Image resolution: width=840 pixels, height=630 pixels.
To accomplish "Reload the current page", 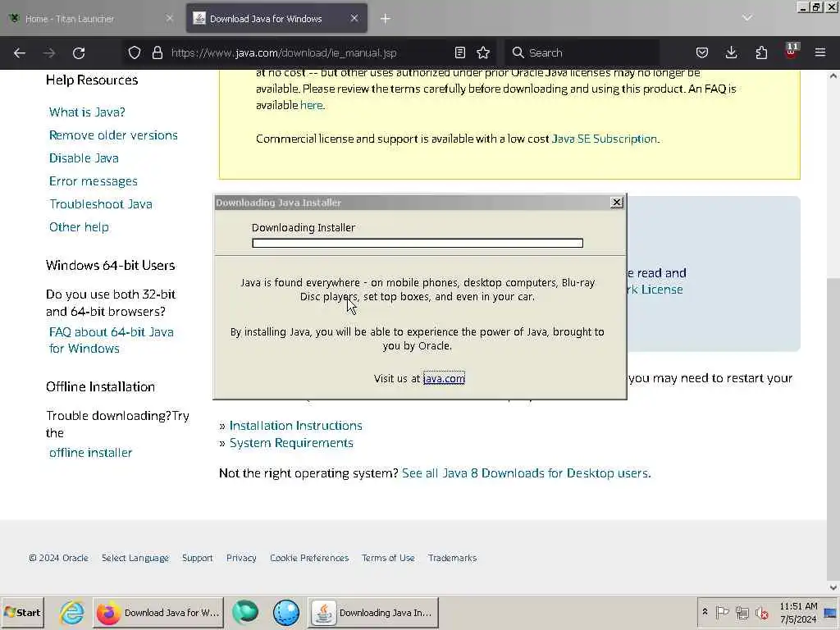I will pyautogui.click(x=79, y=52).
